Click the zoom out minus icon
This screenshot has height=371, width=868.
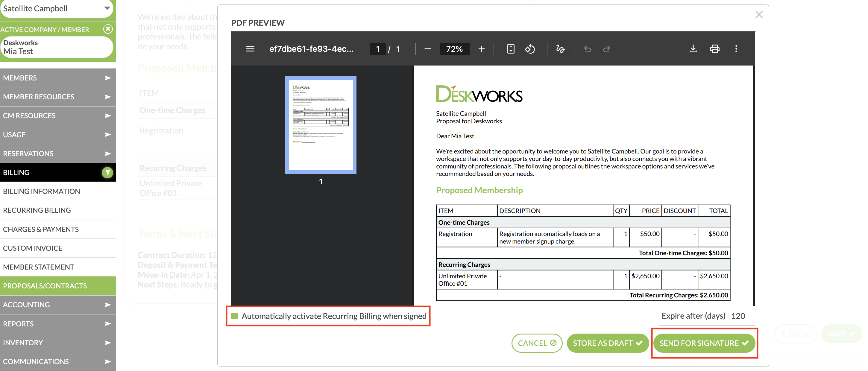428,49
